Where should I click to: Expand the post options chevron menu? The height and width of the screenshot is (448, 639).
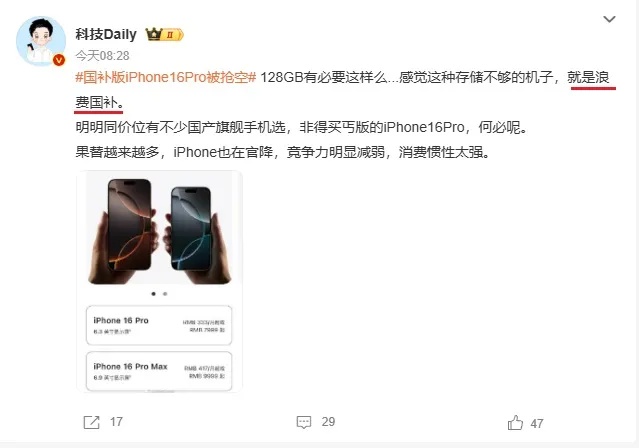(x=609, y=19)
